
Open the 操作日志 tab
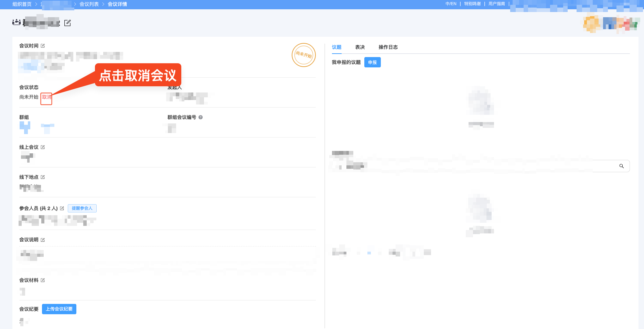coord(388,47)
